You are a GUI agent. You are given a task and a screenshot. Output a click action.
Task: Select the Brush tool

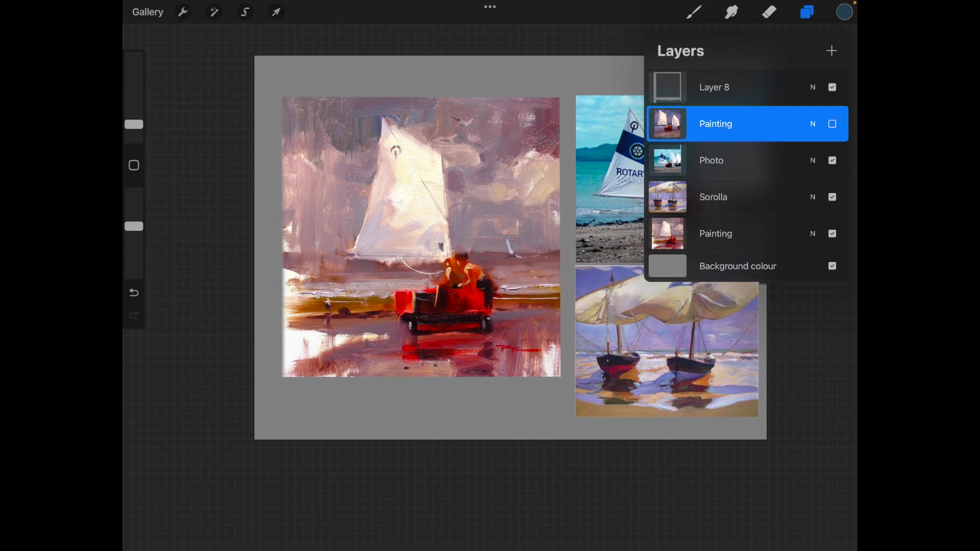coord(694,12)
